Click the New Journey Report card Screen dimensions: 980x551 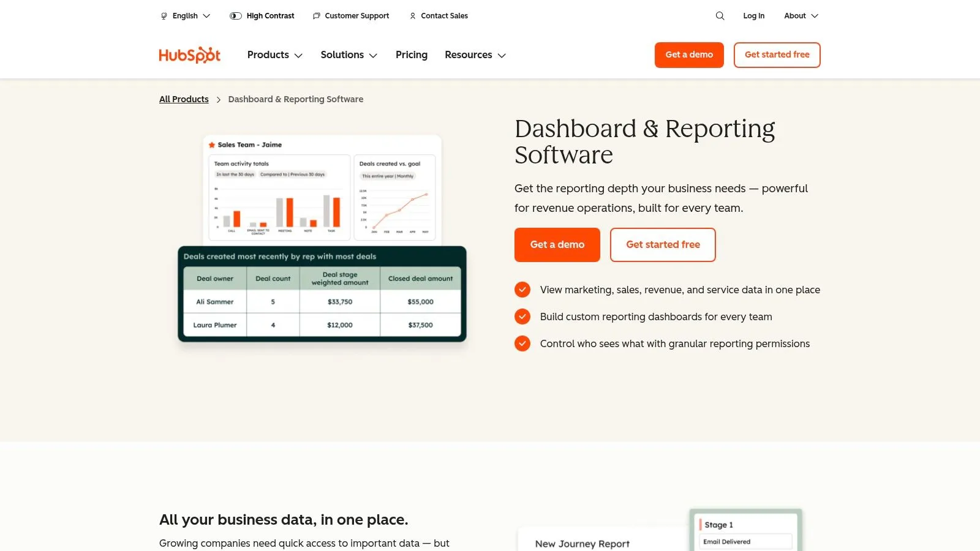pyautogui.click(x=603, y=539)
